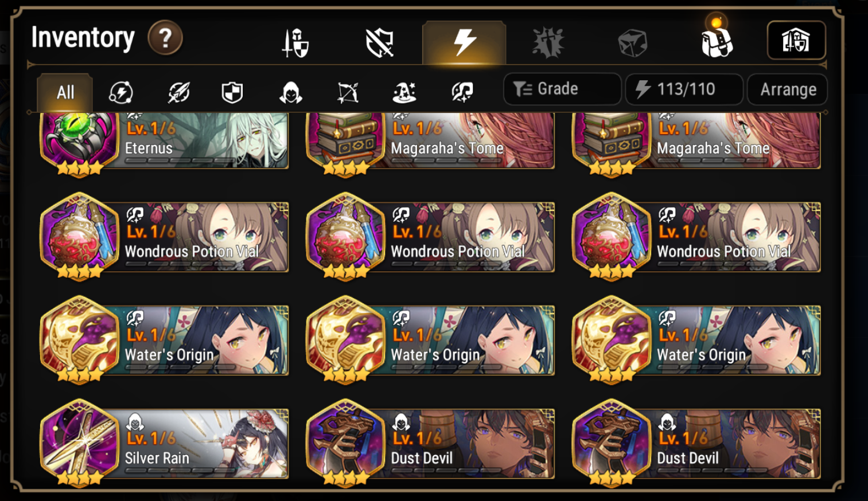Filter by Mage wizard hat class
The height and width of the screenshot is (501, 868).
404,92
